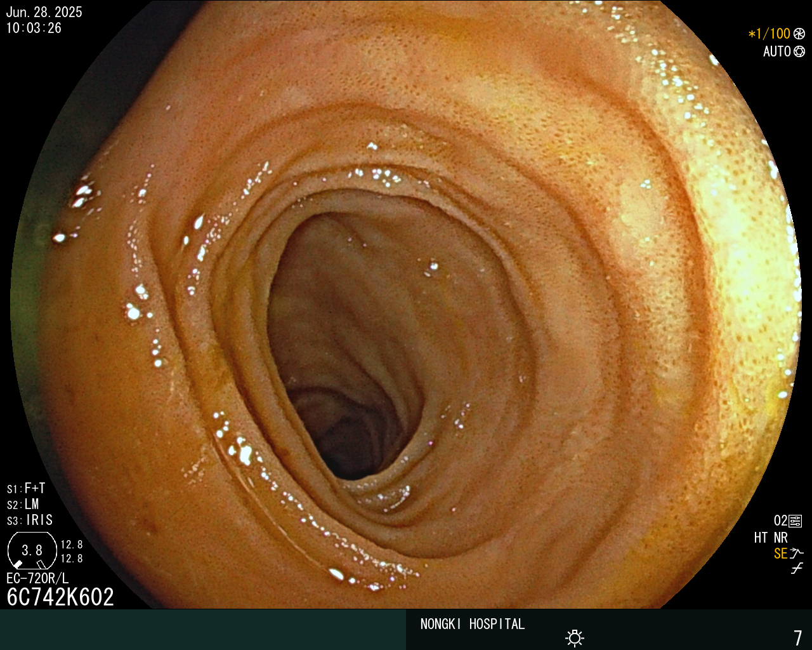Click the iris aperture icon beside AUTO

coord(799,52)
